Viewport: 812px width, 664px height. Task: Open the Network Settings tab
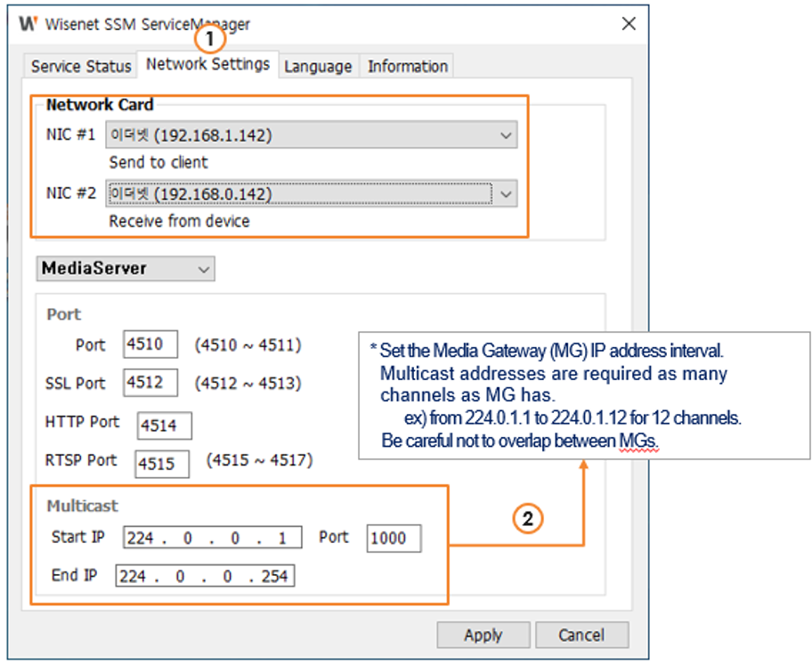207,65
